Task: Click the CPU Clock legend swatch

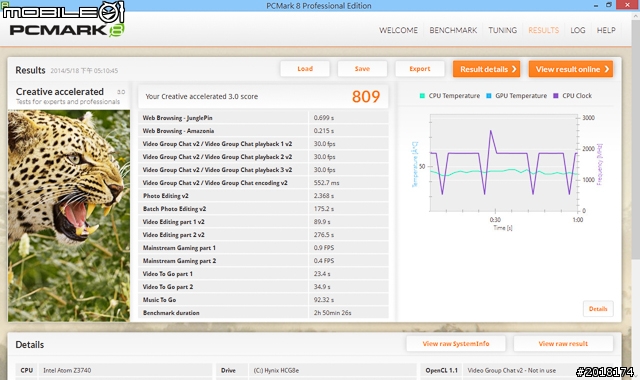Action: click(556, 96)
